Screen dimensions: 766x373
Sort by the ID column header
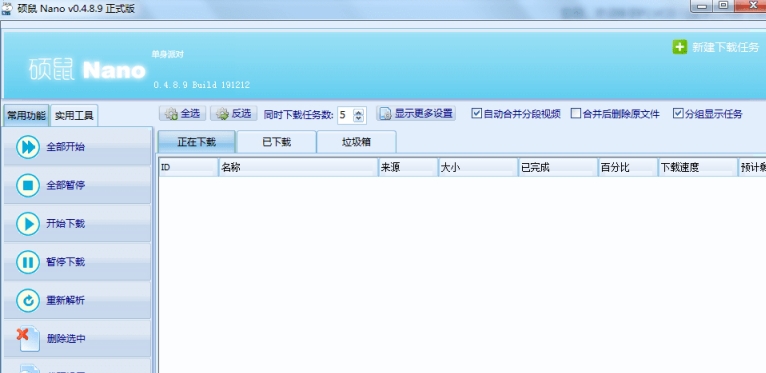coord(188,167)
